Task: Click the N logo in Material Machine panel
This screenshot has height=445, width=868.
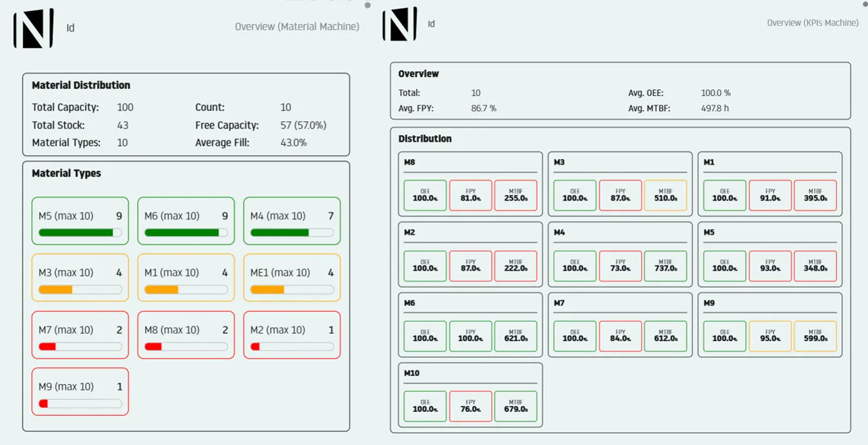Action: pyautogui.click(x=34, y=28)
